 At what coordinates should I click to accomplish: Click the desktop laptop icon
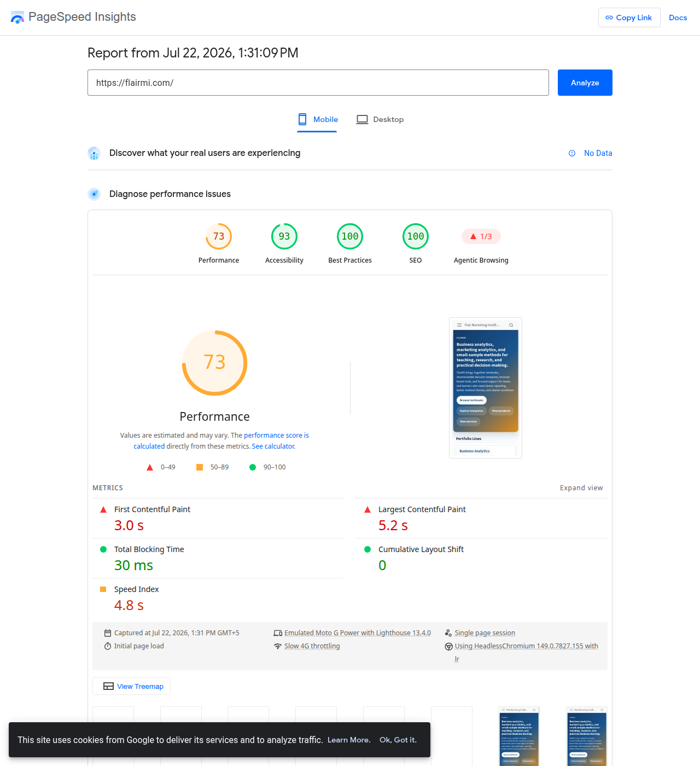[362, 119]
